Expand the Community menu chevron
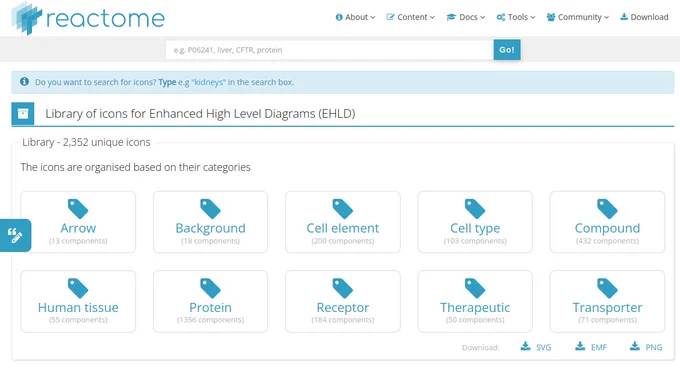The image size is (680, 368). [606, 18]
